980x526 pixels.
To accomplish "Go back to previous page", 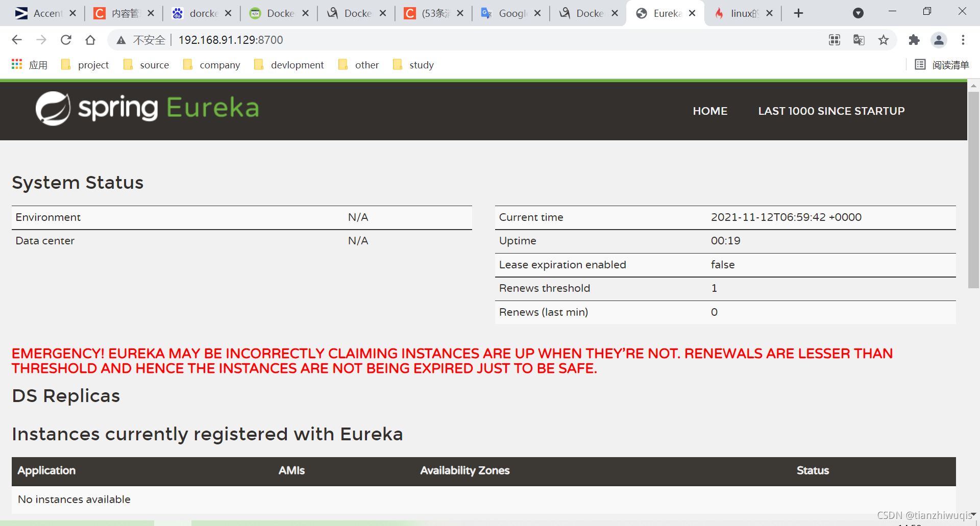I will click(x=17, y=40).
